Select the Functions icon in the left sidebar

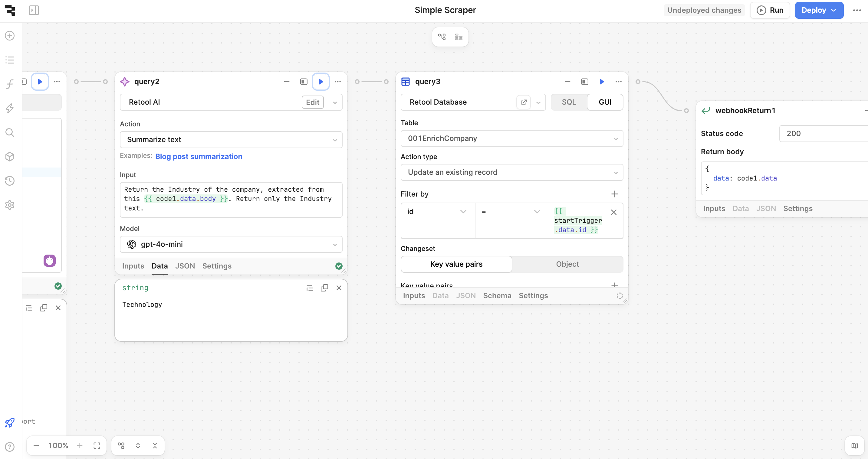click(x=9, y=84)
